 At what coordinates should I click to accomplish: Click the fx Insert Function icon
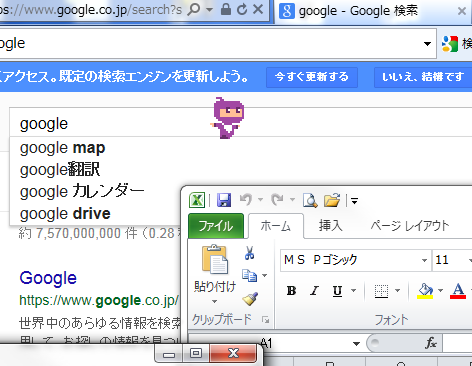tap(430, 343)
